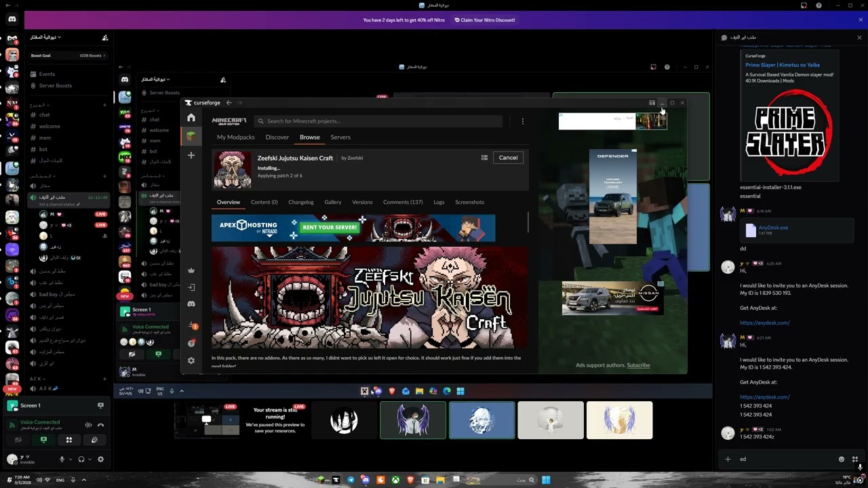Stop streaming icon beside Screen 1
Viewport: 868px width, 488px height.
point(100,405)
